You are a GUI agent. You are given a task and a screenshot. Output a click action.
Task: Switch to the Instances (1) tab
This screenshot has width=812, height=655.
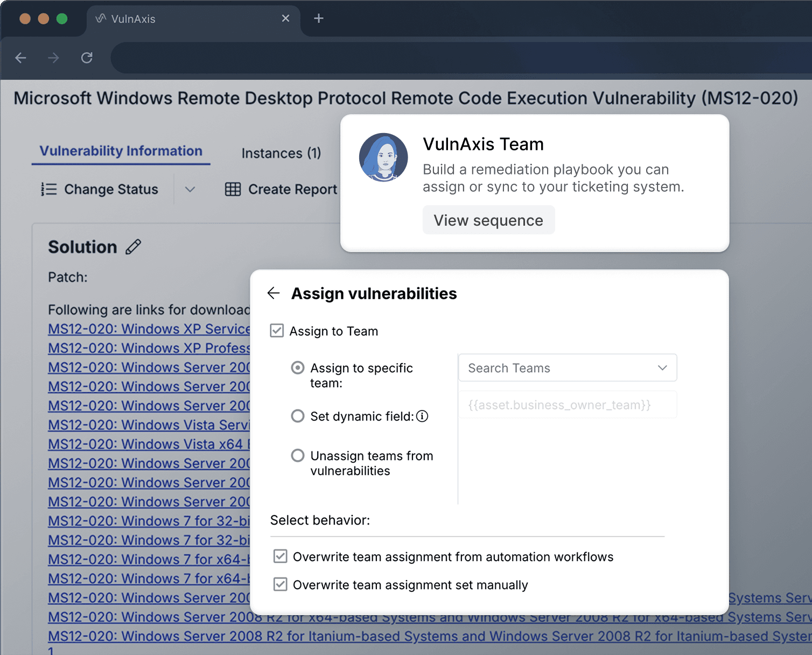click(281, 154)
